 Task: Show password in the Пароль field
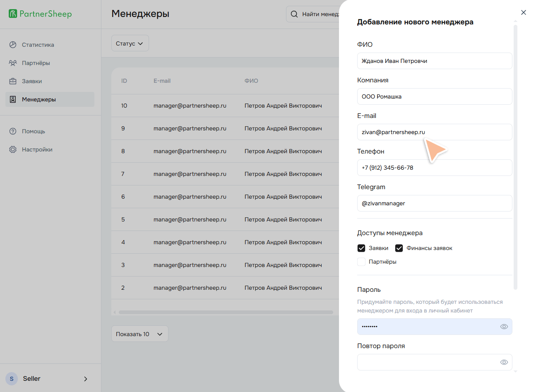(504, 327)
